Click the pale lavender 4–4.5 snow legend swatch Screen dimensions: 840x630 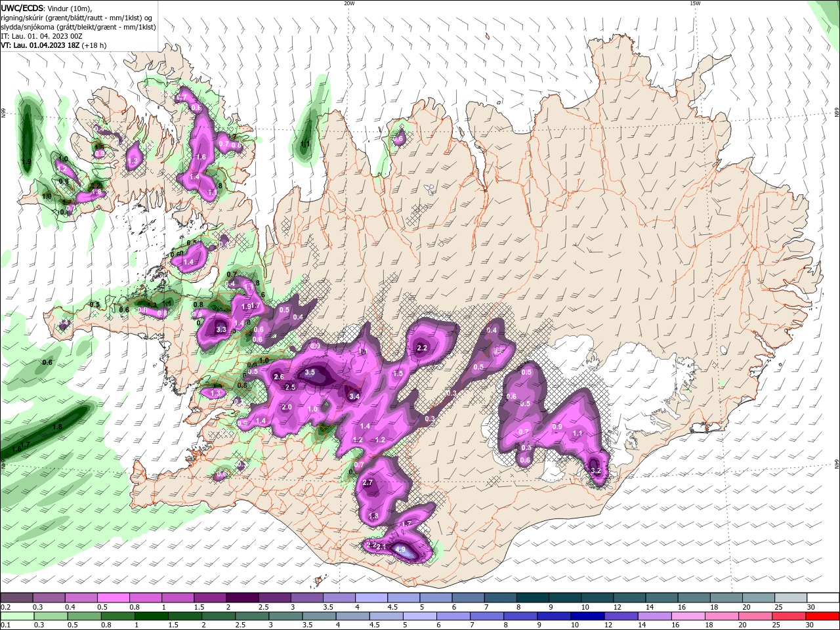(371, 598)
